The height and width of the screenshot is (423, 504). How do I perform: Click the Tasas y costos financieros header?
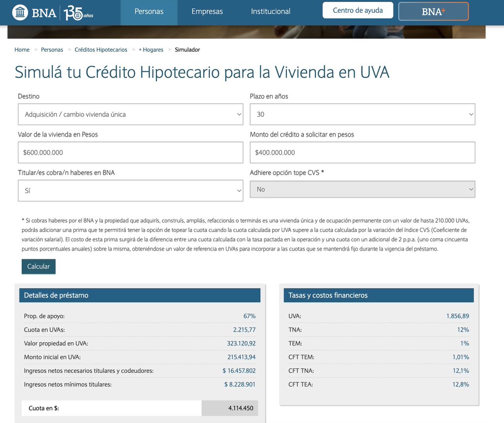pos(378,295)
